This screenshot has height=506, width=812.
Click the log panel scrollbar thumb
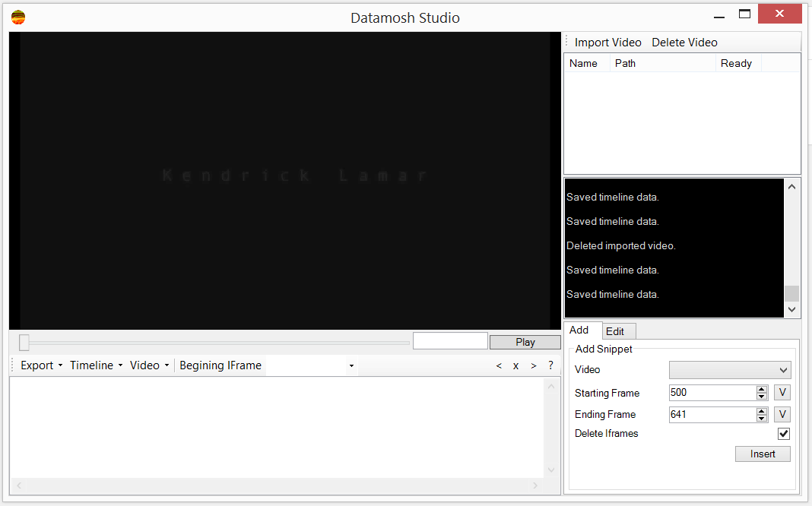coord(791,293)
